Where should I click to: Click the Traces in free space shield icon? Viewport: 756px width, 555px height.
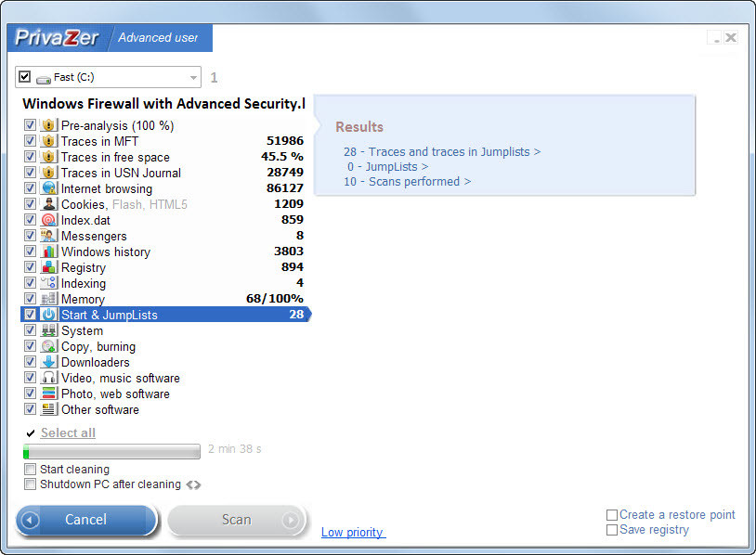click(48, 157)
